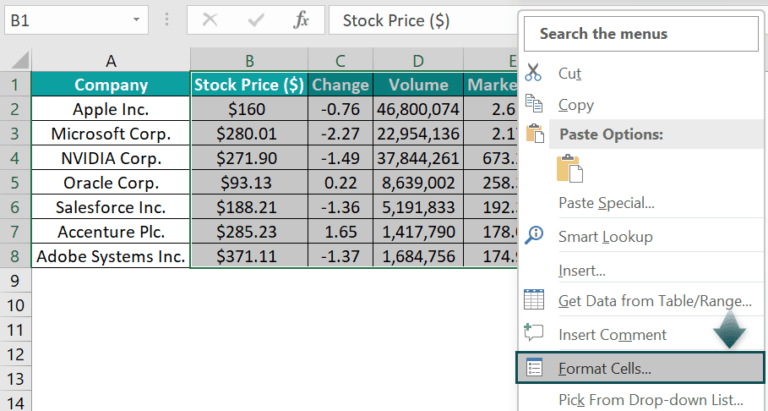Select column B header
This screenshot has height=411, width=768.
click(249, 61)
